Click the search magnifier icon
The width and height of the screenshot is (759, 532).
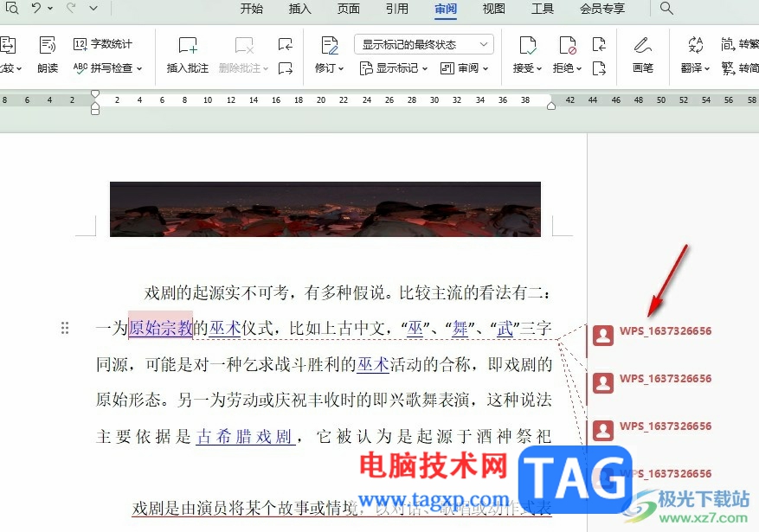coord(666,9)
